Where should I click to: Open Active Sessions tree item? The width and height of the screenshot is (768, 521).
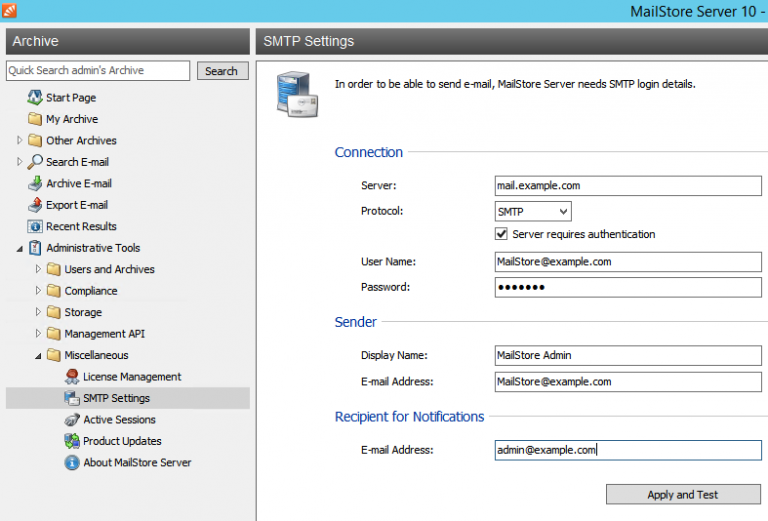click(x=120, y=420)
